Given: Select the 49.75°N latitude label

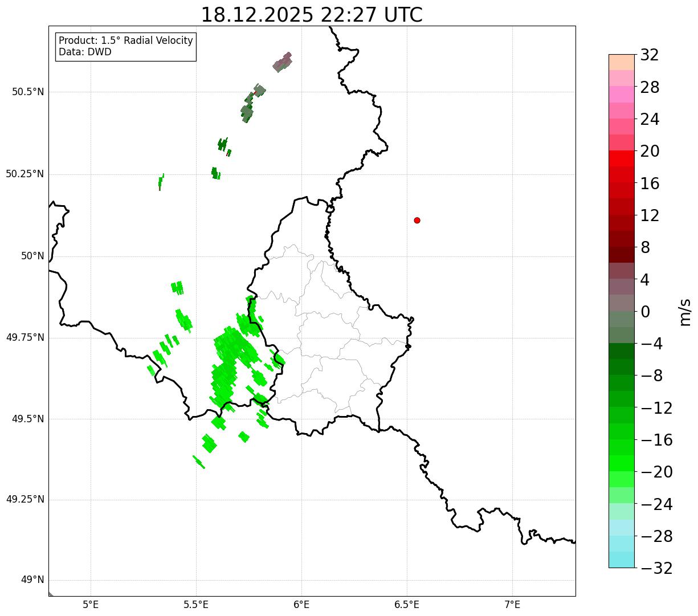Looking at the screenshot, I should point(25,337).
